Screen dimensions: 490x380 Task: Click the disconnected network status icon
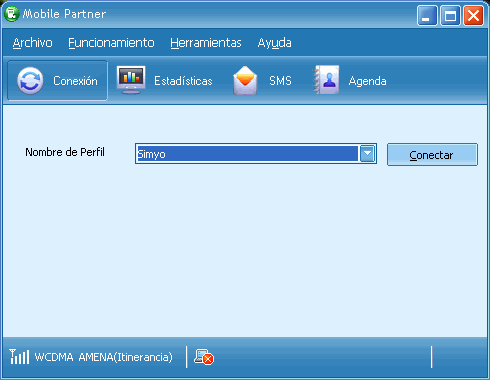click(204, 357)
